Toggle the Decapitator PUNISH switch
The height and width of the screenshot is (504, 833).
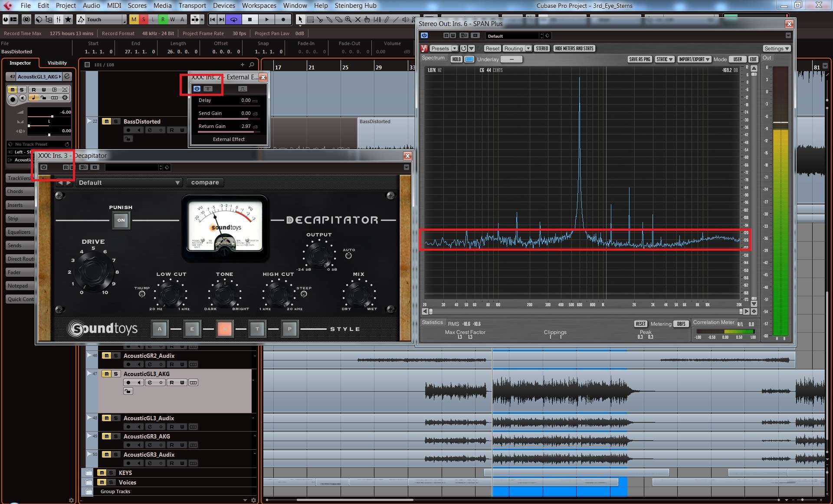pyautogui.click(x=121, y=220)
